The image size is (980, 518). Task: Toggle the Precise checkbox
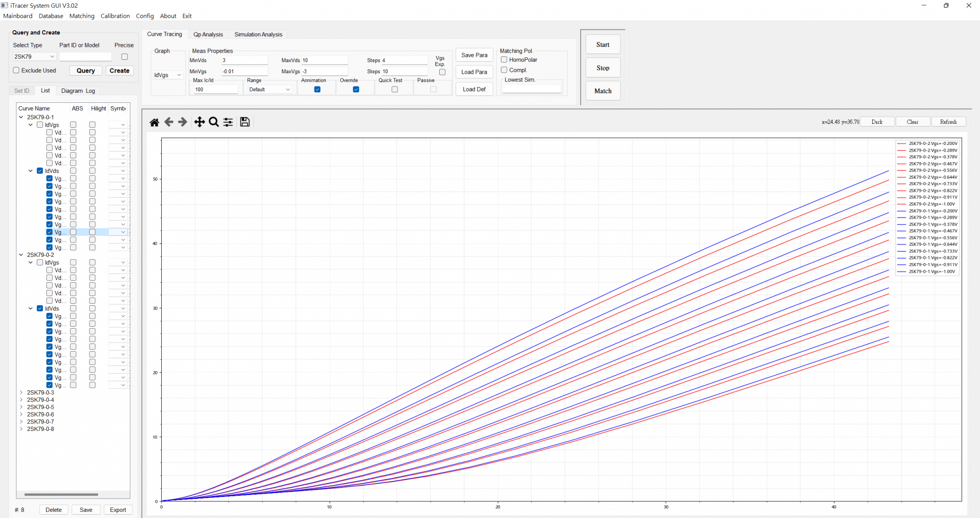click(x=124, y=56)
